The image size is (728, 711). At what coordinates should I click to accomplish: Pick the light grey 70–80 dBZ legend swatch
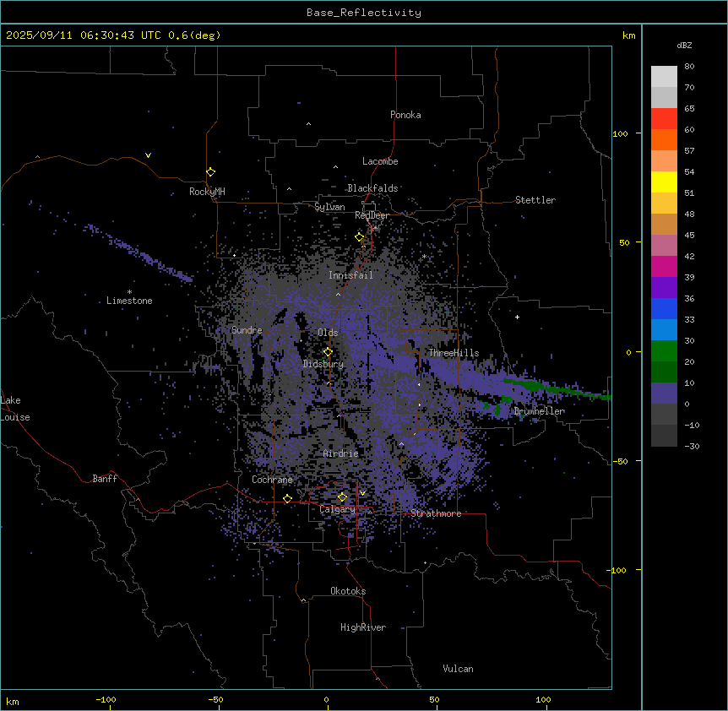coord(664,77)
